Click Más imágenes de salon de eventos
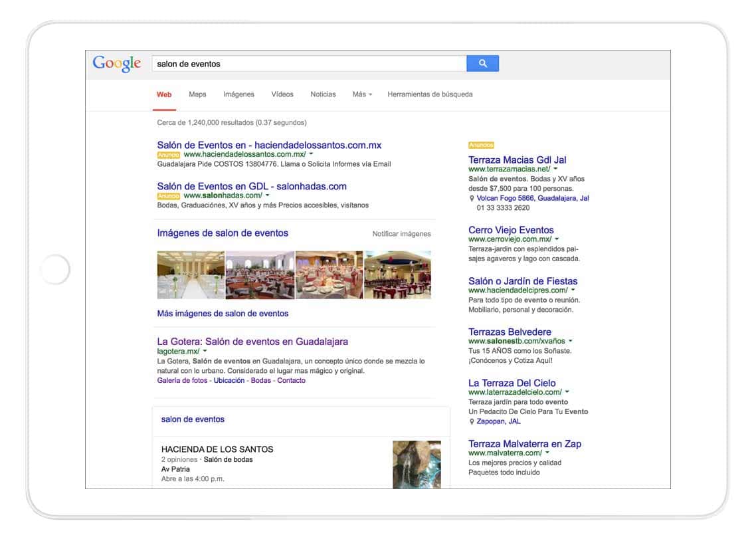 click(223, 314)
